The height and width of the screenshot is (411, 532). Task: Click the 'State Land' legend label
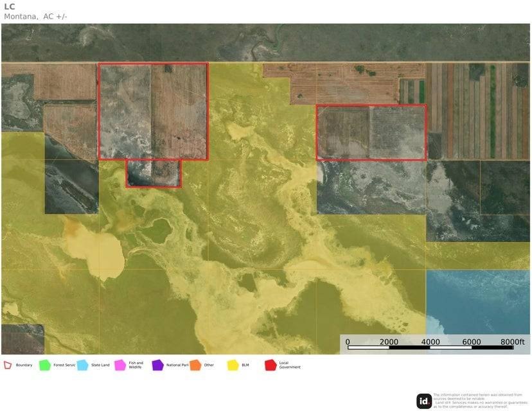100,365
